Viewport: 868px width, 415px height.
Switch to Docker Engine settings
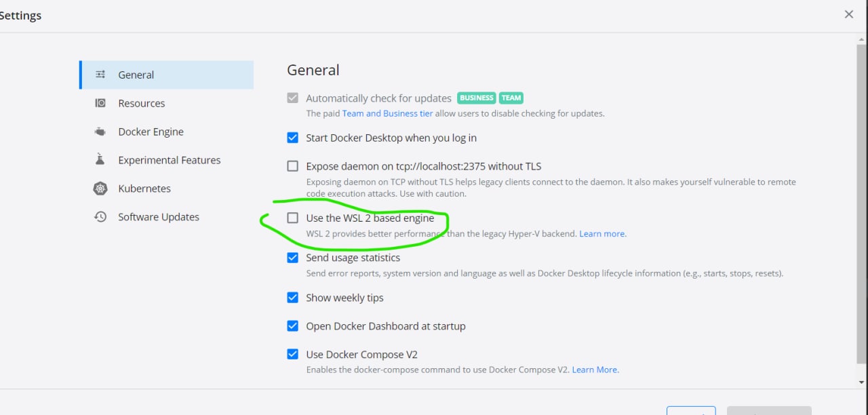(167, 132)
